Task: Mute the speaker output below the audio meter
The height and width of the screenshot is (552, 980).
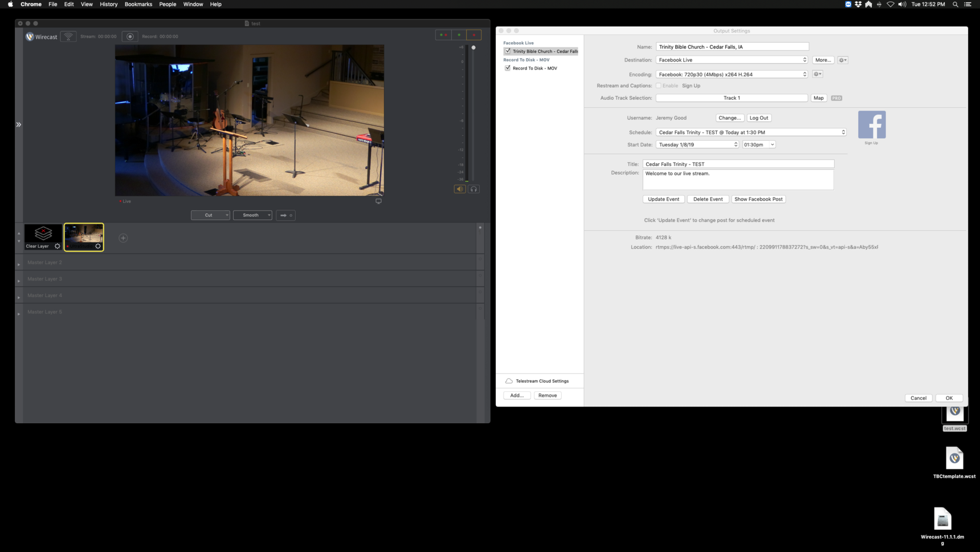Action: pos(460,189)
